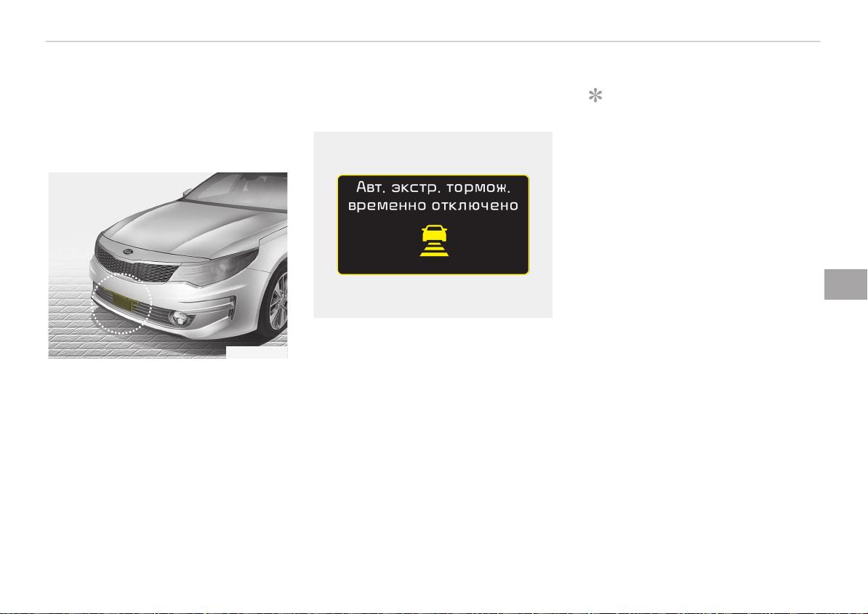Click the black warning message display panel
Screen dimensions: 868x614
[433, 225]
